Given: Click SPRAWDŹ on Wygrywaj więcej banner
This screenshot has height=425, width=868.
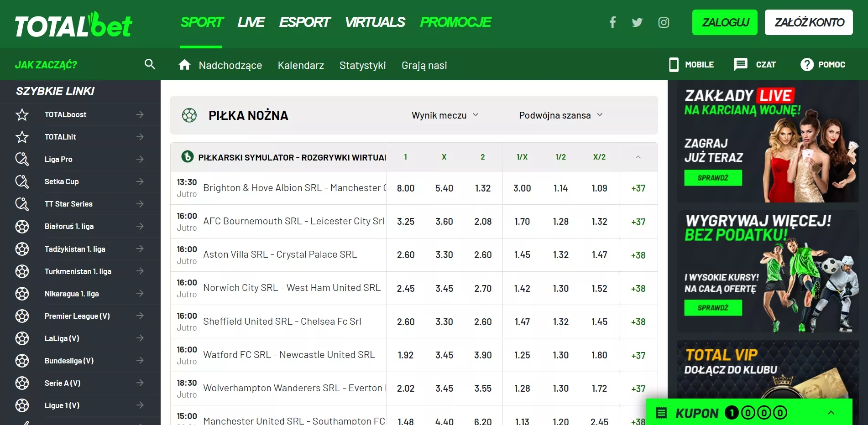Looking at the screenshot, I should click(713, 308).
